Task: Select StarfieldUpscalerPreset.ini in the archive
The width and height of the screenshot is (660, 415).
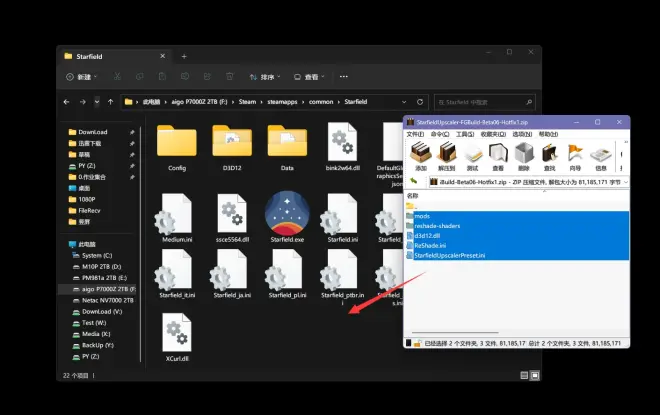Action: pos(517,255)
